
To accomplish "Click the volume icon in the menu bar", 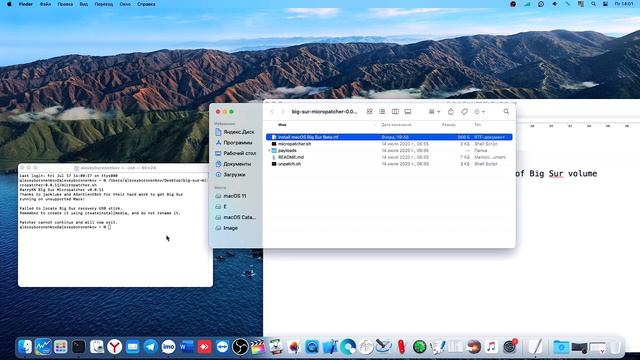I will [554, 4].
